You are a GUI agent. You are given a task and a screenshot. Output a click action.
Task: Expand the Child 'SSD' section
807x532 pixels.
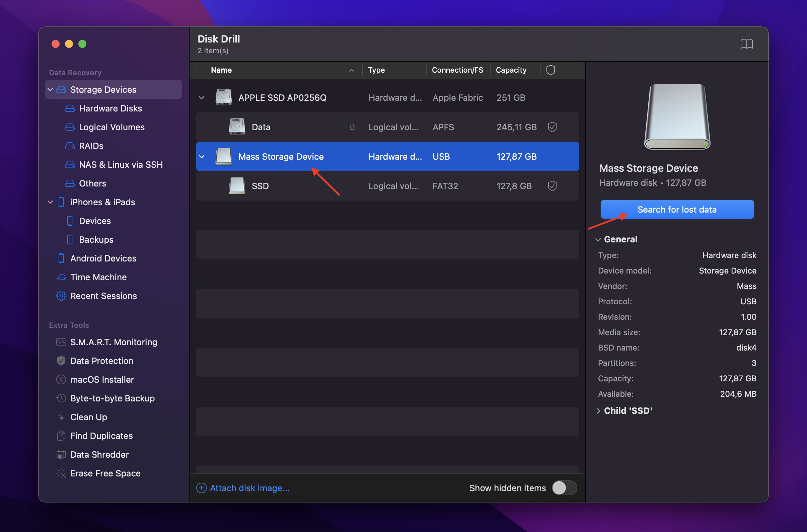(598, 411)
